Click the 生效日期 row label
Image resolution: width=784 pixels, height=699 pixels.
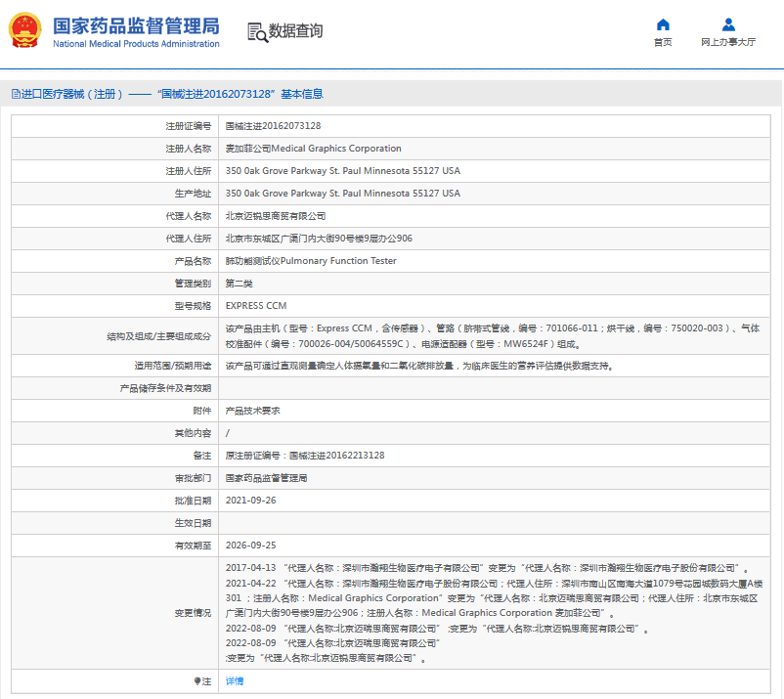tap(193, 523)
